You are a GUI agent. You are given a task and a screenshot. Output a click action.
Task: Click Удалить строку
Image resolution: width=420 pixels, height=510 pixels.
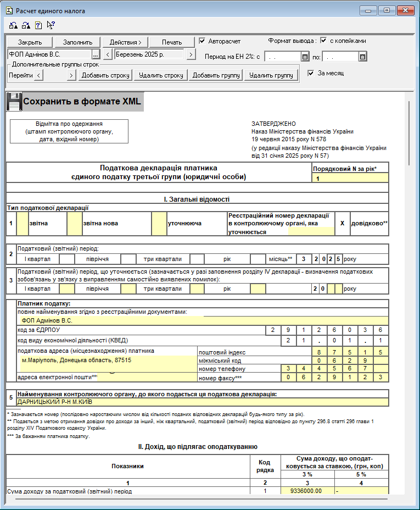click(x=161, y=75)
